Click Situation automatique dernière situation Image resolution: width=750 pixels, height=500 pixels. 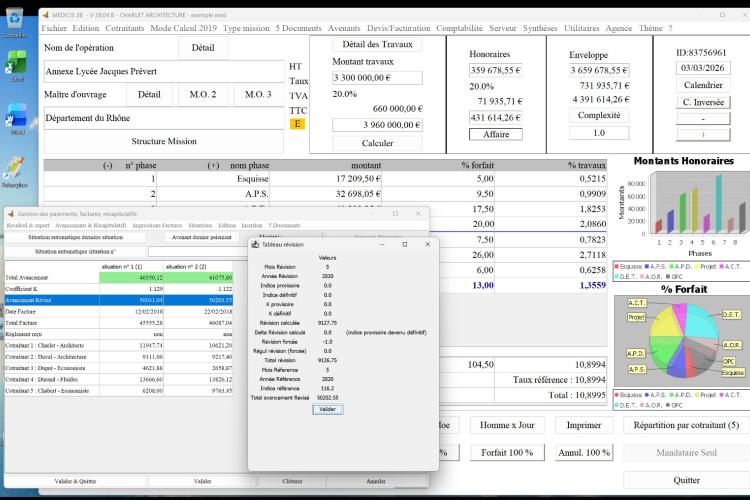point(75,237)
